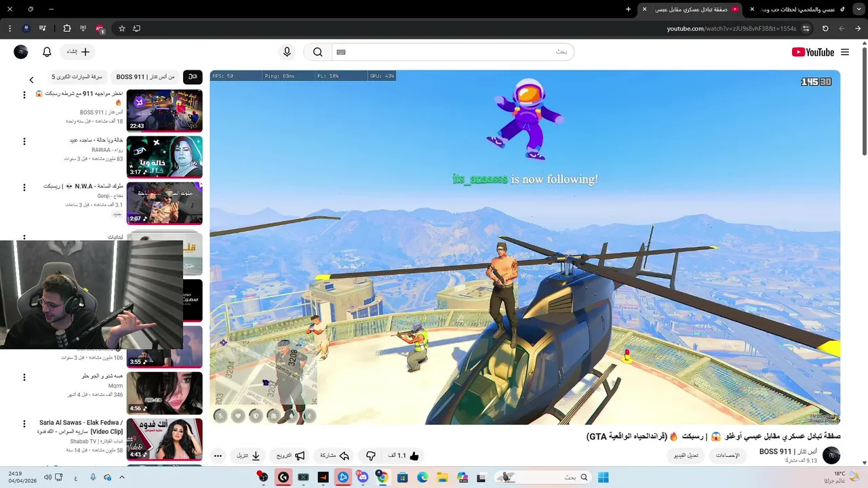Go to the YouTube home logo

[x=812, y=52]
